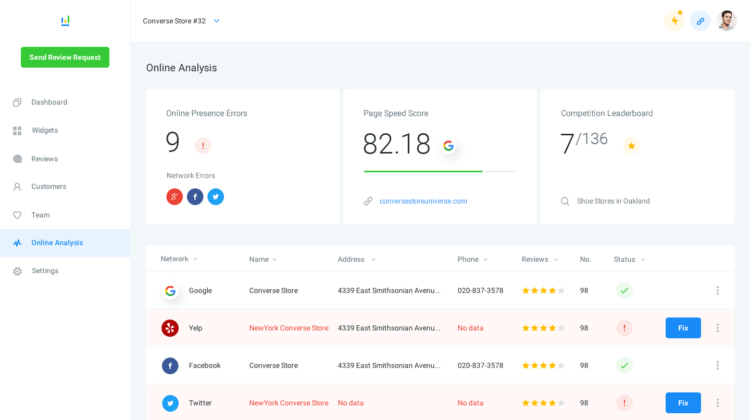The image size is (750, 420).
Task: Open the user profile avatar
Action: (727, 21)
